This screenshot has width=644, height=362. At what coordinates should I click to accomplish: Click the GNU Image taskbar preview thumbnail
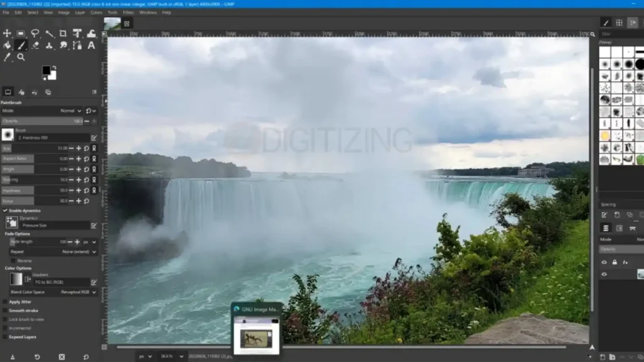click(257, 336)
